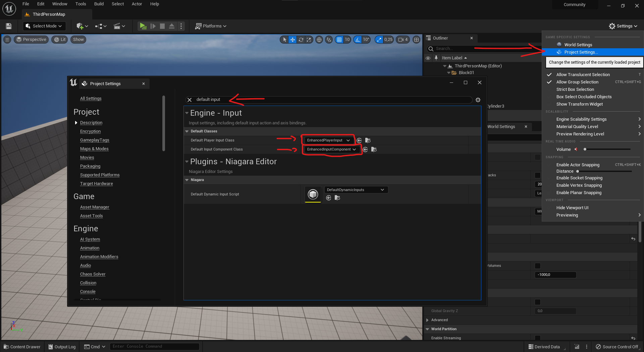Open the play options three-dot menu
This screenshot has width=644, height=352.
point(181,26)
